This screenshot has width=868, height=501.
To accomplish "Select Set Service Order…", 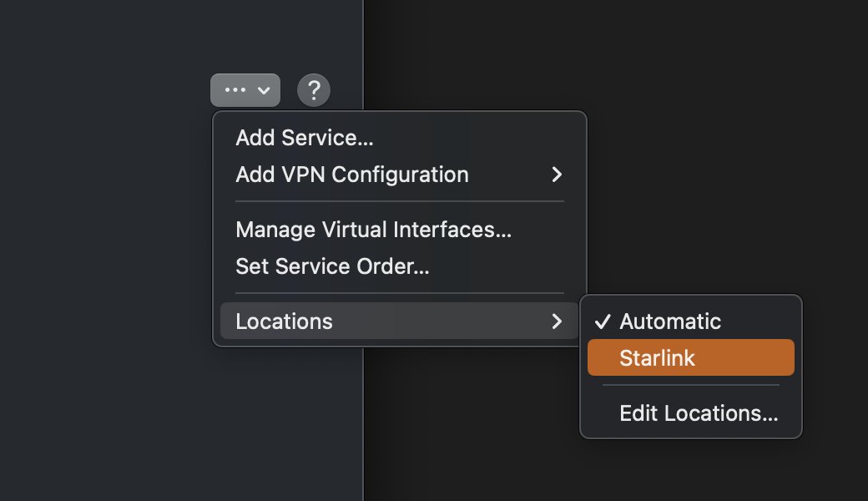I will (399, 266).
